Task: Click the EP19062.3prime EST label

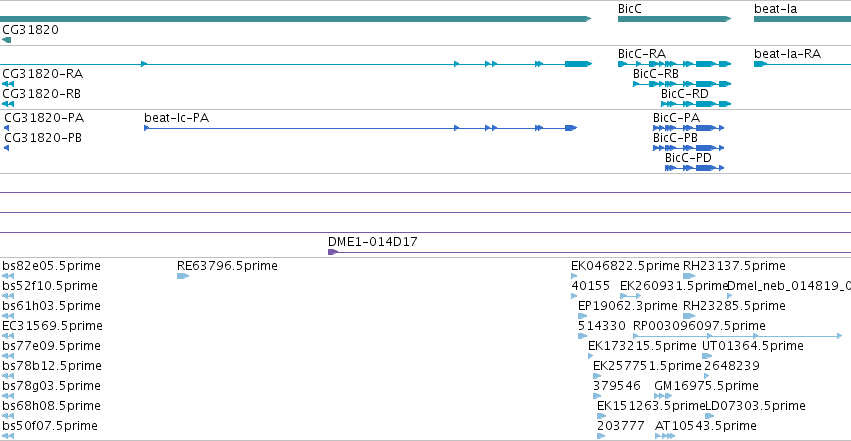Action: [x=628, y=306]
